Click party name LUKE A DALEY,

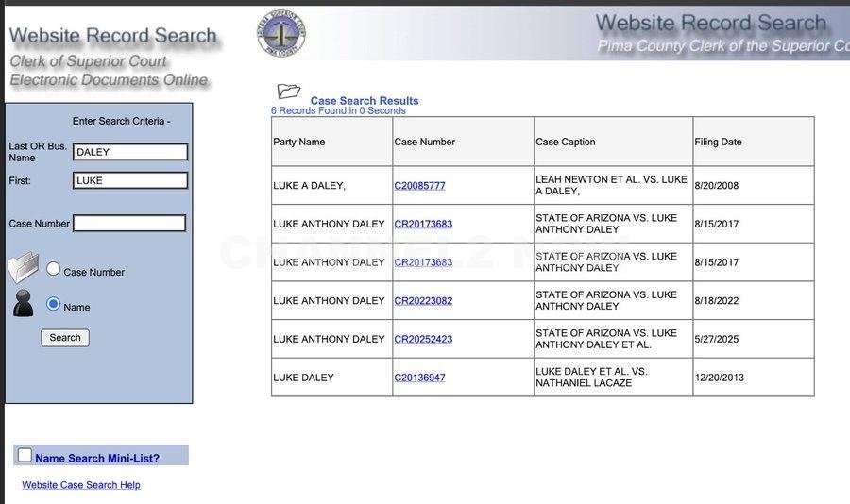[310, 185]
